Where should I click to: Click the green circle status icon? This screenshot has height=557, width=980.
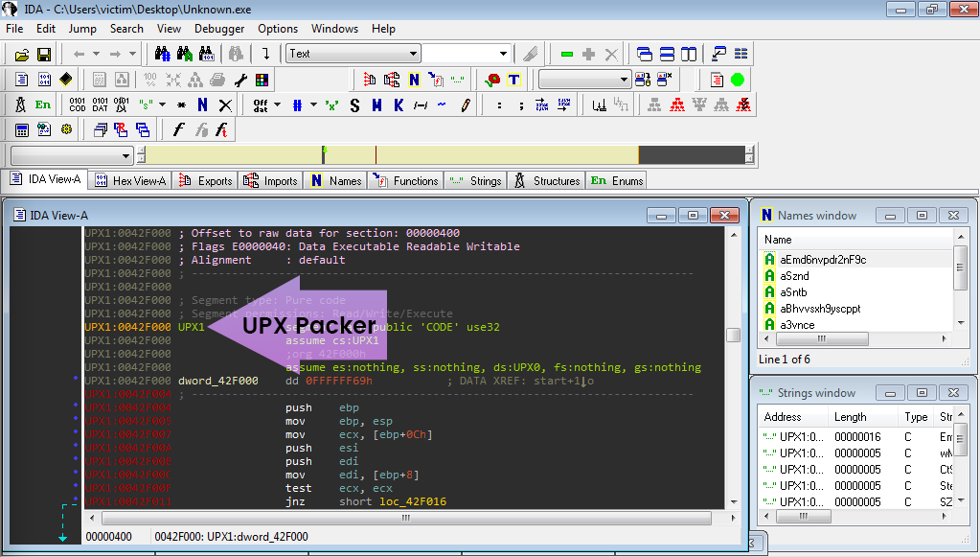(738, 80)
